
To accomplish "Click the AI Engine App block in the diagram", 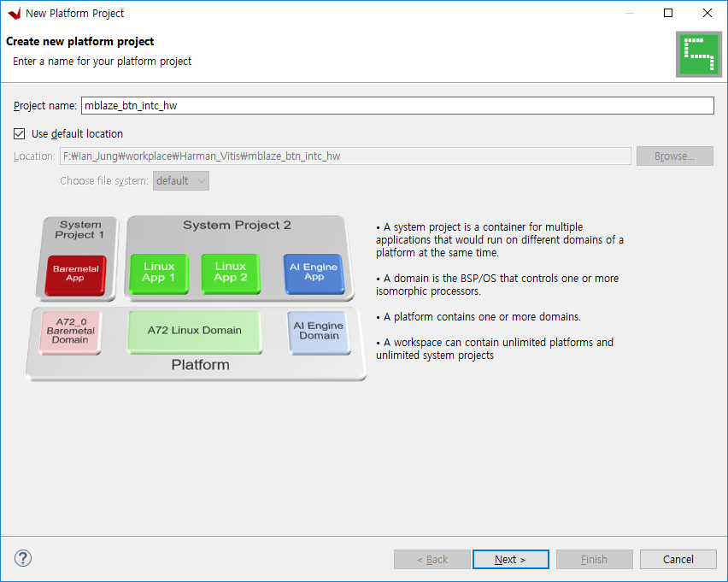I will 314,273.
